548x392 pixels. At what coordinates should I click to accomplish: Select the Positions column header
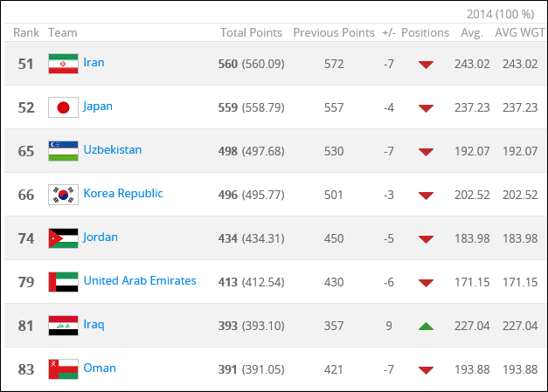pos(425,32)
